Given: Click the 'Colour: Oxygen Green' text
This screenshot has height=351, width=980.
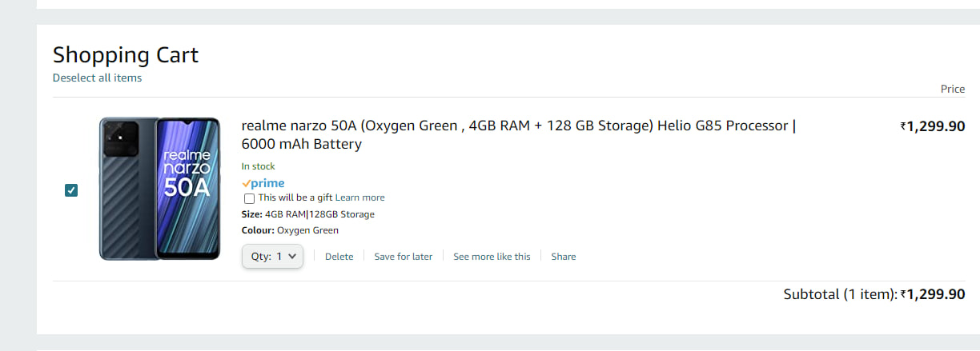Looking at the screenshot, I should click(x=290, y=230).
